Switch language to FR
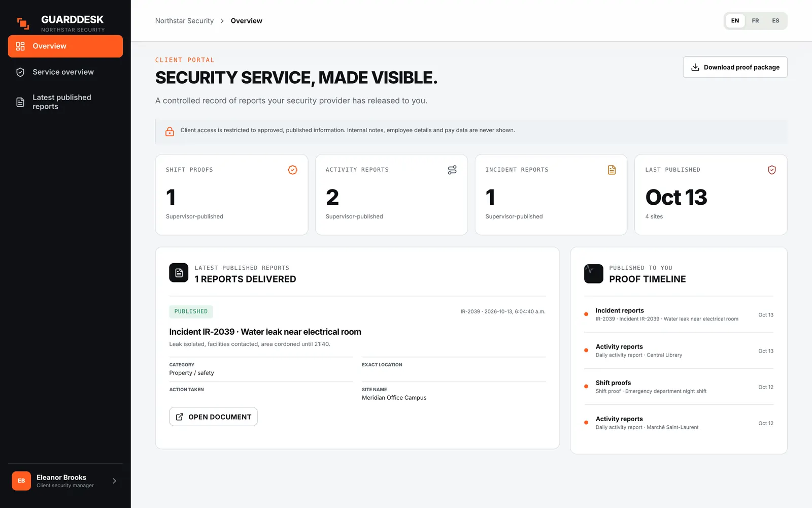The width and height of the screenshot is (812, 508). tap(755, 21)
